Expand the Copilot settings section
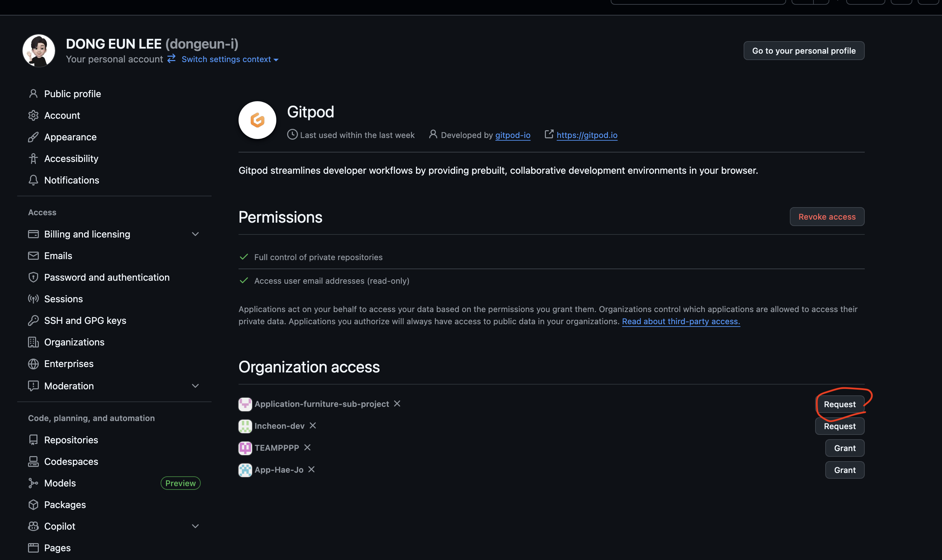The width and height of the screenshot is (942, 560). pos(195,526)
